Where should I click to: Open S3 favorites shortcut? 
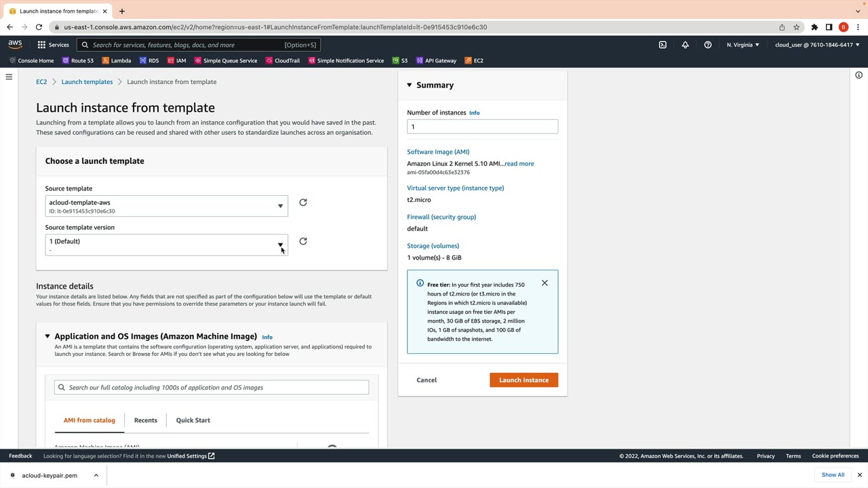(400, 60)
